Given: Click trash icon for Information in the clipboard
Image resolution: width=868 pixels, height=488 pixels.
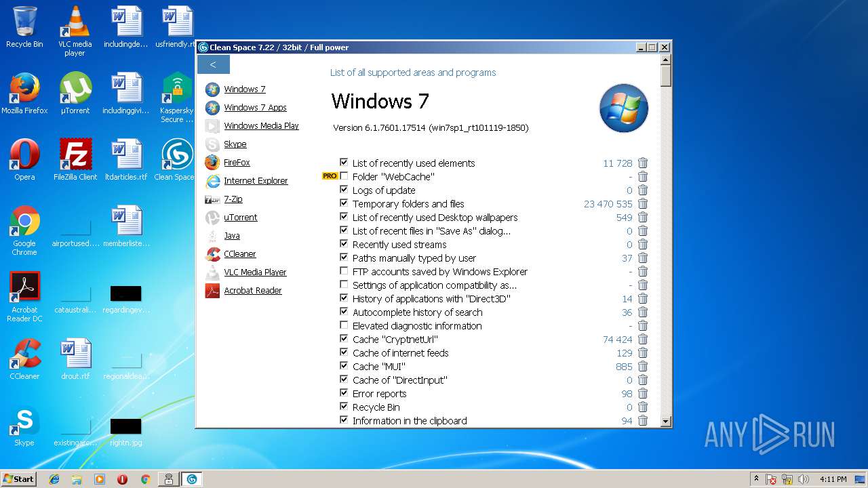Looking at the screenshot, I should [x=643, y=420].
